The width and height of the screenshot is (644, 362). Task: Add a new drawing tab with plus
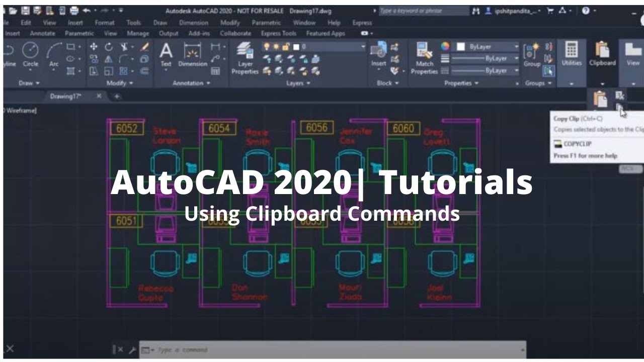(x=117, y=96)
